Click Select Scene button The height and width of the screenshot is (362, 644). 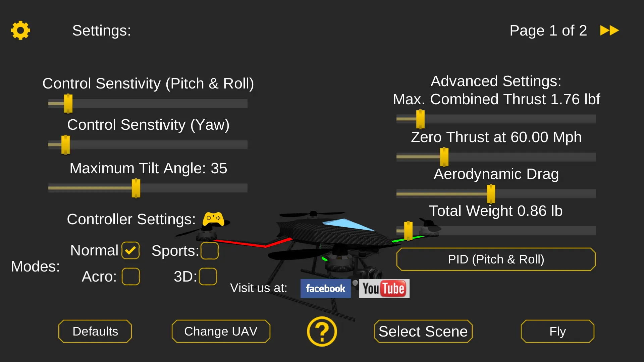click(x=423, y=331)
